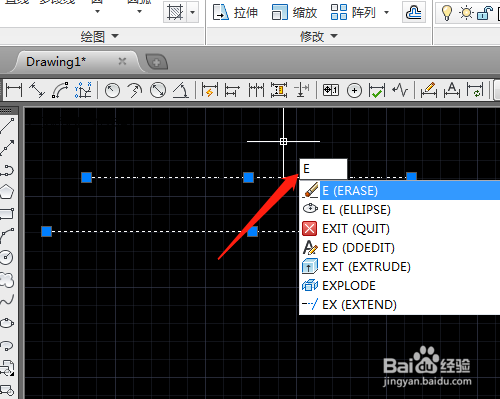Select the Dimension Update tool
The width and height of the screenshot is (500, 399).
[x=475, y=90]
